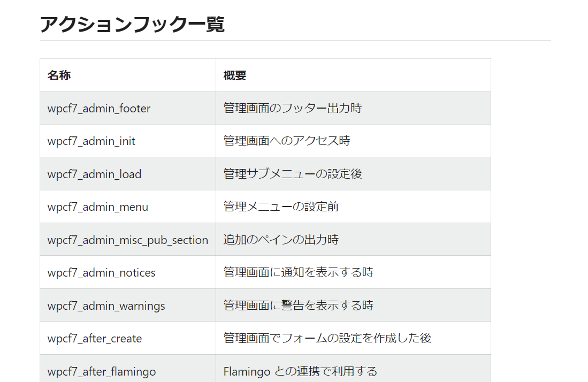
Task: Click the wpcf7_after_create entry
Action: tap(95, 339)
